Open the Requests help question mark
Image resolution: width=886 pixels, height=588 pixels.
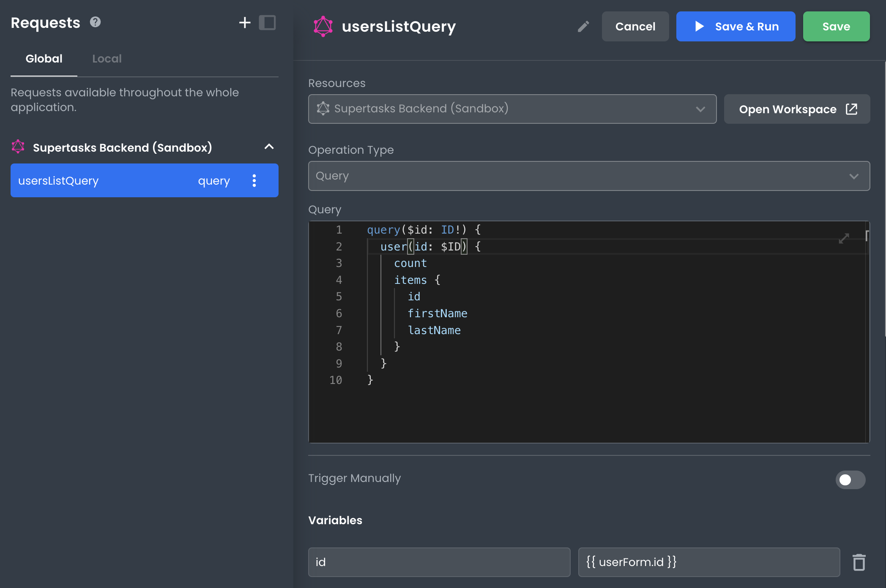pos(96,22)
